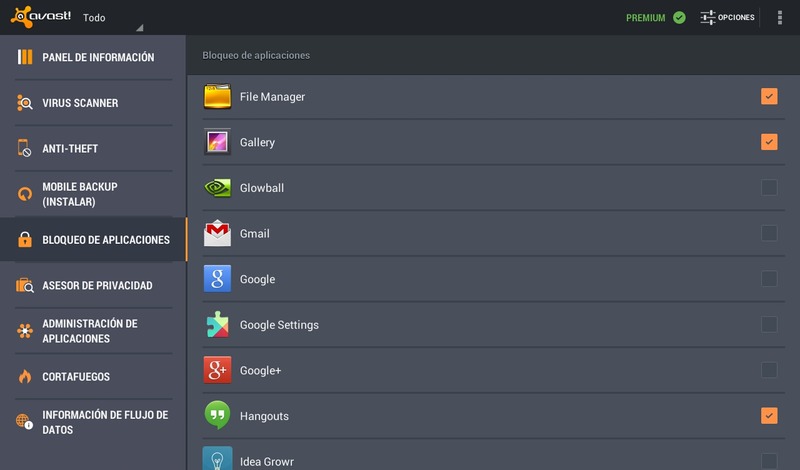Tick the Idea Growr checkbox

[x=769, y=461]
